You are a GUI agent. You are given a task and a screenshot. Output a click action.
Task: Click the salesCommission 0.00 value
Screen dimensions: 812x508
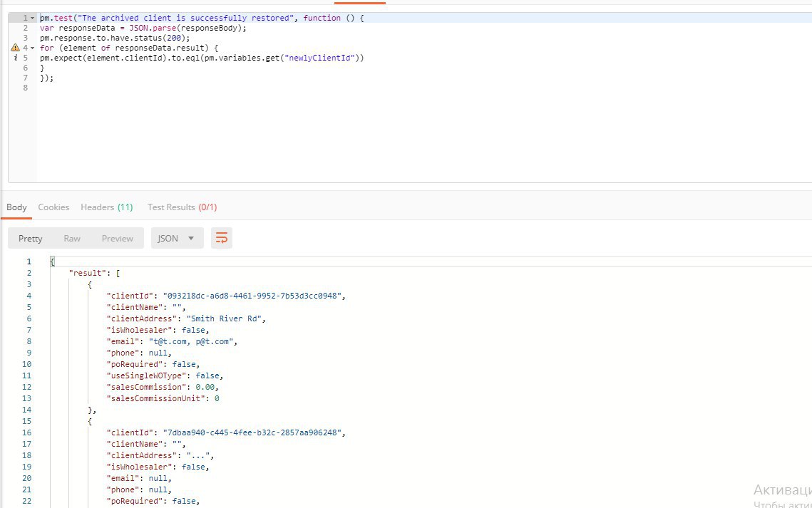point(205,387)
